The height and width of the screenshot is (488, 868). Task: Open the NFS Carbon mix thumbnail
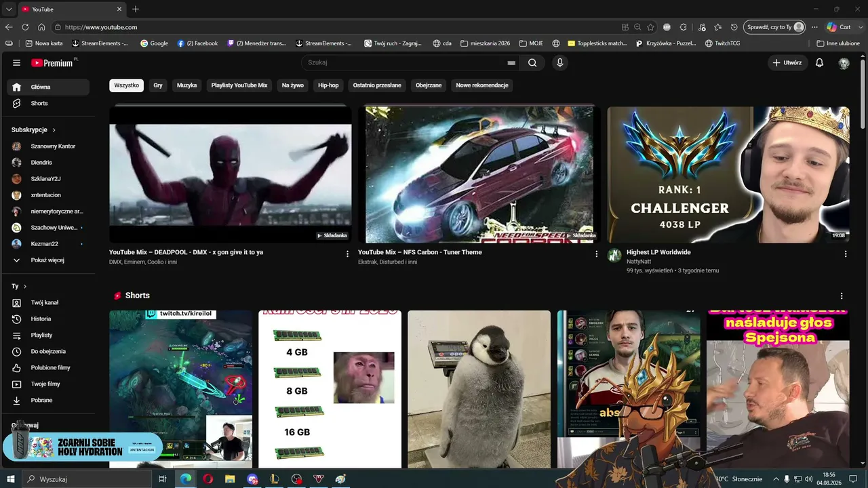479,174
